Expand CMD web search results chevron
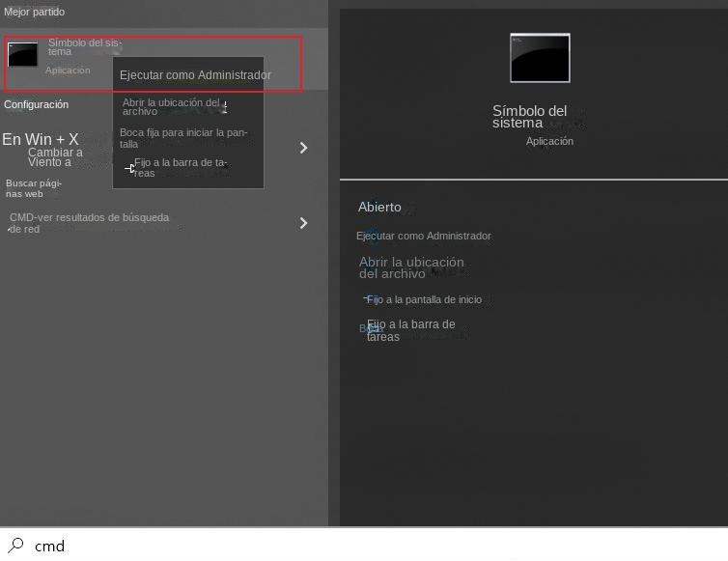This screenshot has width=728, height=561. coord(303,223)
